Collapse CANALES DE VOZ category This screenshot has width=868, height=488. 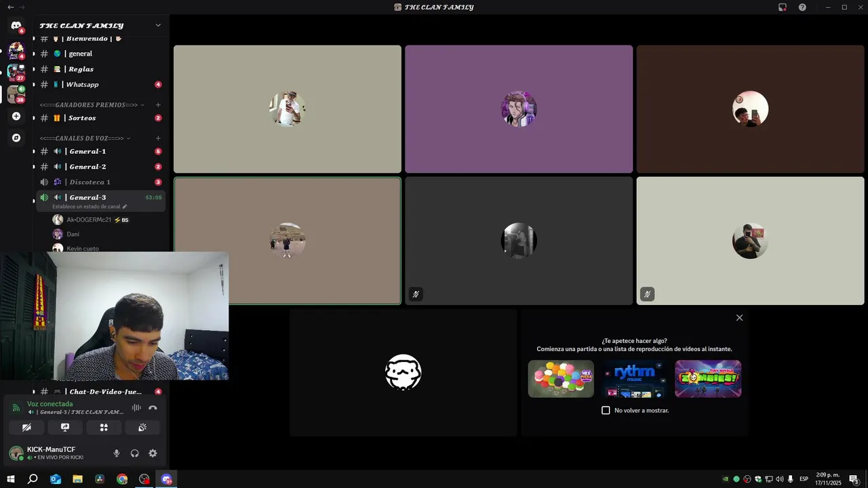point(85,138)
